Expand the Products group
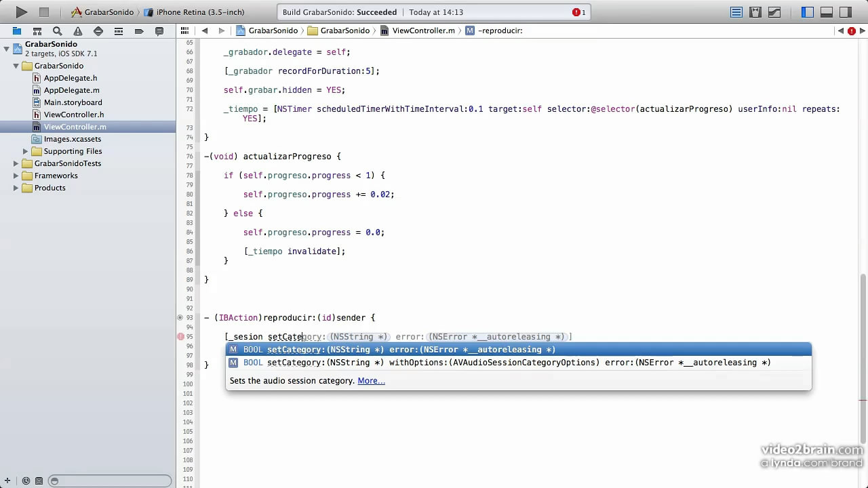 coord(16,188)
